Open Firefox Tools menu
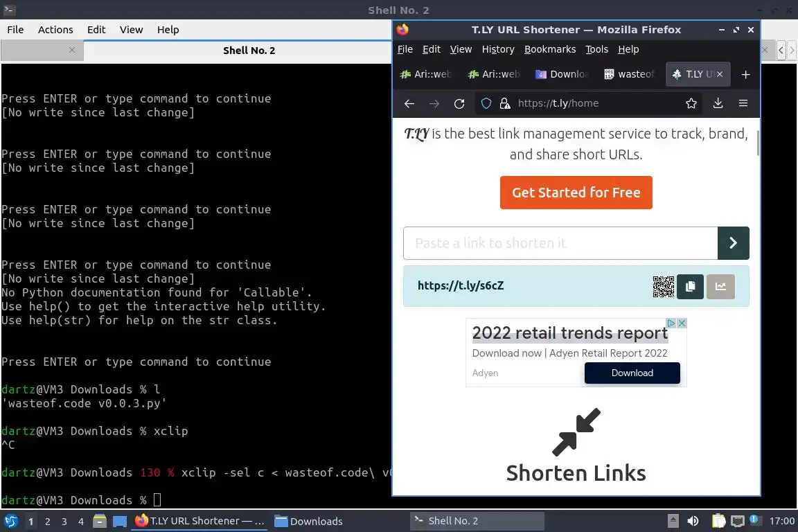Screen dimensions: 798x532 click(596, 49)
